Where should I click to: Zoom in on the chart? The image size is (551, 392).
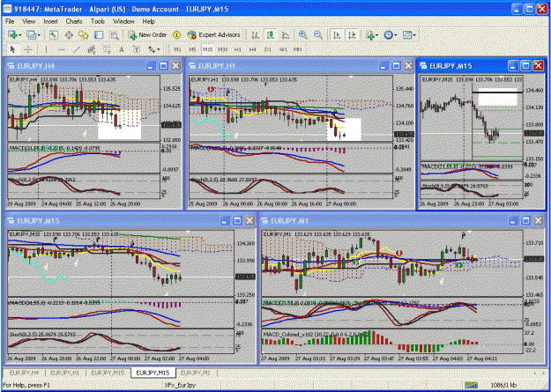click(x=302, y=34)
